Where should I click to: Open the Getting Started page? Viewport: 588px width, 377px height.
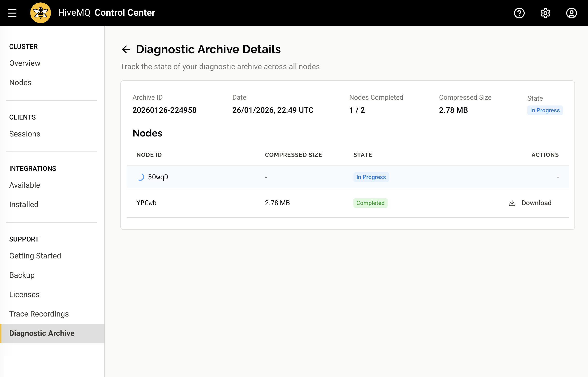35,256
